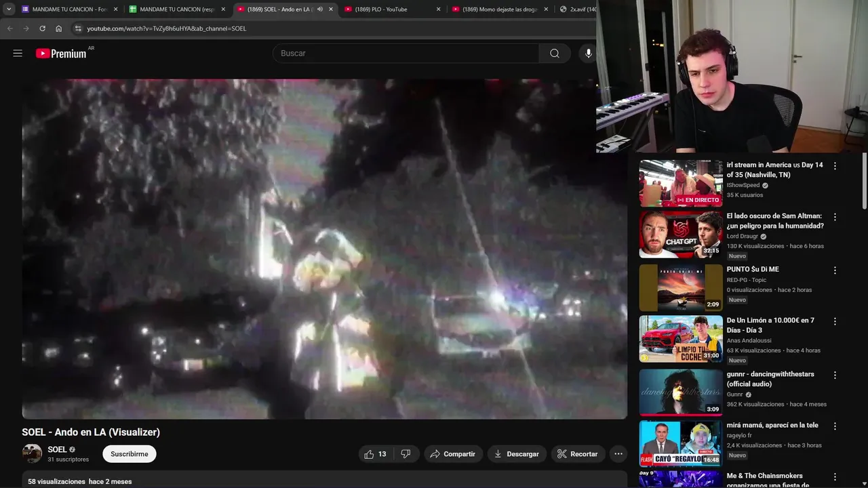The width and height of the screenshot is (868, 488).
Task: Open options for irl stream in America video
Action: pos(835,165)
